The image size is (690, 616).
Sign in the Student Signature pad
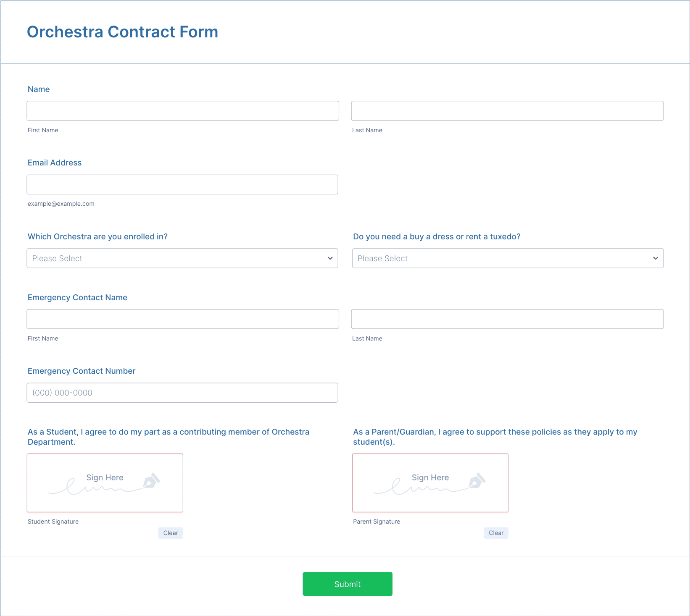click(105, 483)
